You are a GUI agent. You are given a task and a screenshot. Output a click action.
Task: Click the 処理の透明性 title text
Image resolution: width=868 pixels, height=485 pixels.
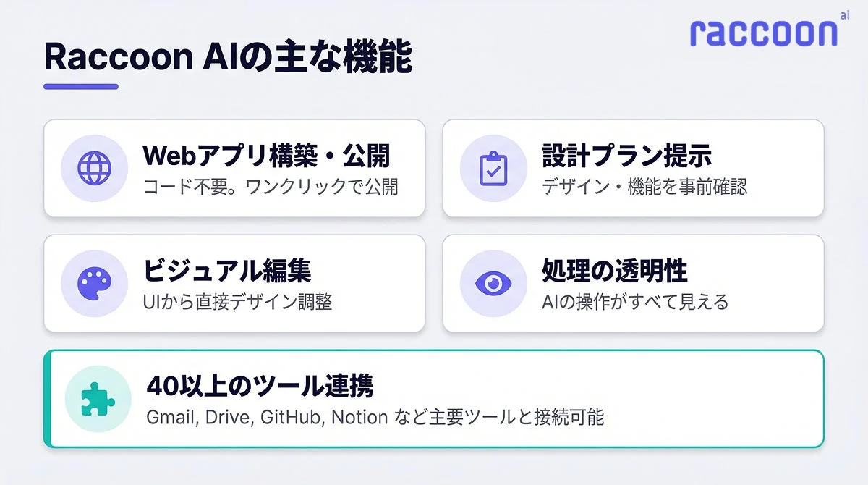pos(614,271)
